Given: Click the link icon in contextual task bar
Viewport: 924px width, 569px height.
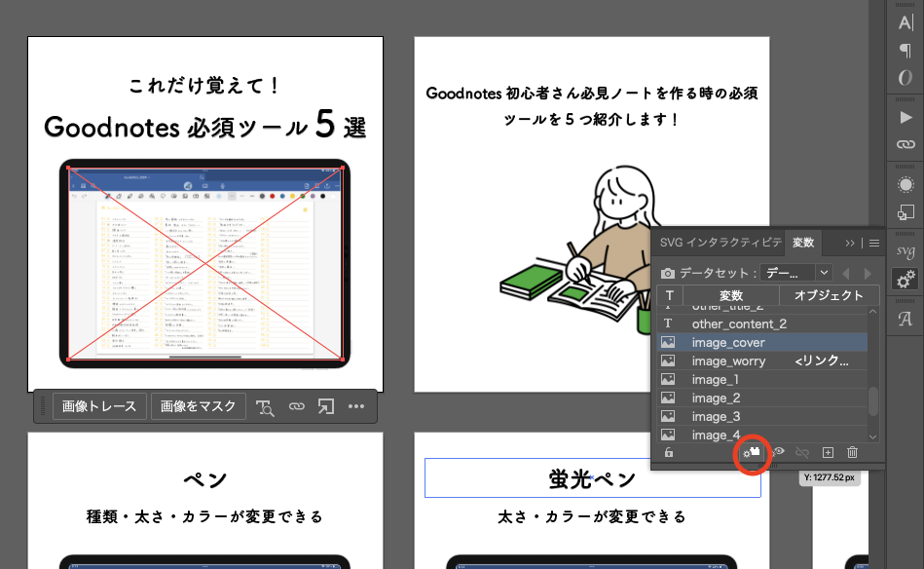Looking at the screenshot, I should (296, 406).
